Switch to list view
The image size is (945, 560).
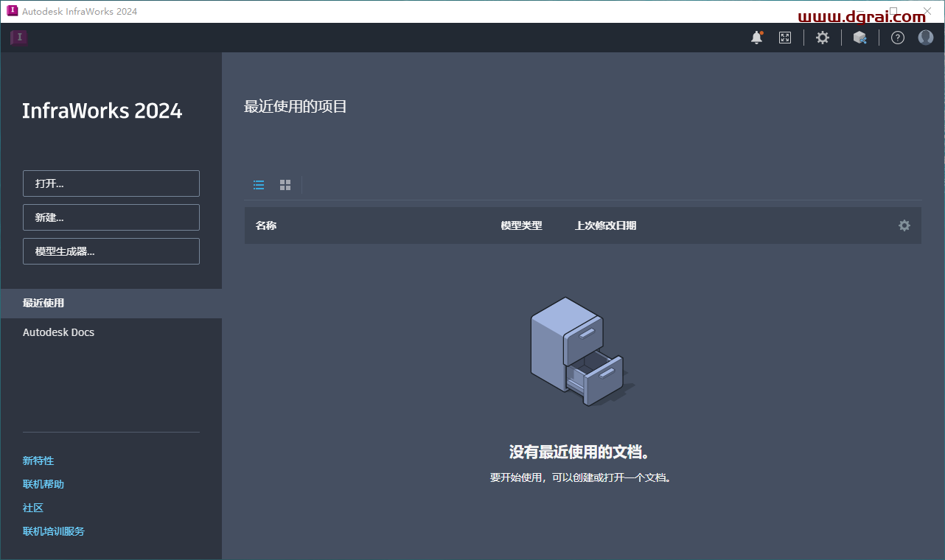(x=259, y=185)
